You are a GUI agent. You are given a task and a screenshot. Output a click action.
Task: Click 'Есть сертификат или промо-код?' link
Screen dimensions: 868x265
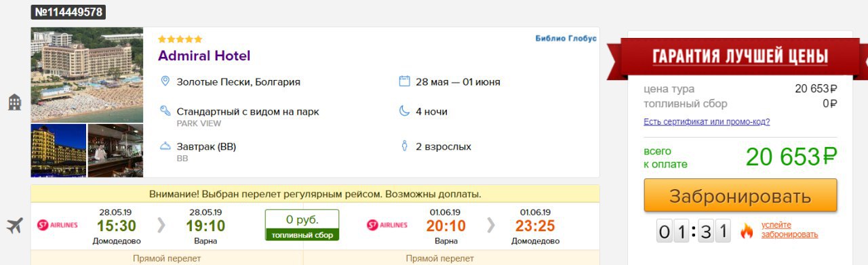point(707,122)
